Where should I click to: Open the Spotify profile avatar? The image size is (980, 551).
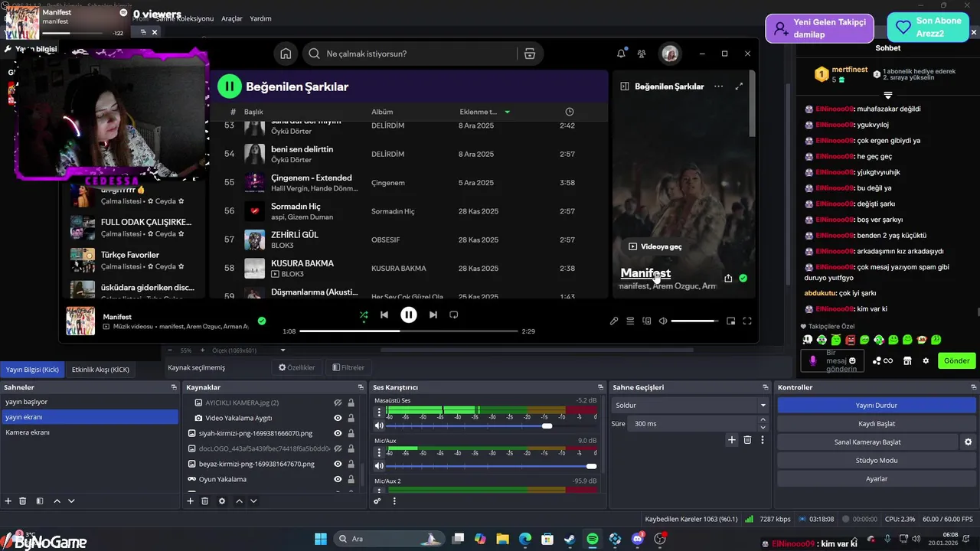point(670,54)
